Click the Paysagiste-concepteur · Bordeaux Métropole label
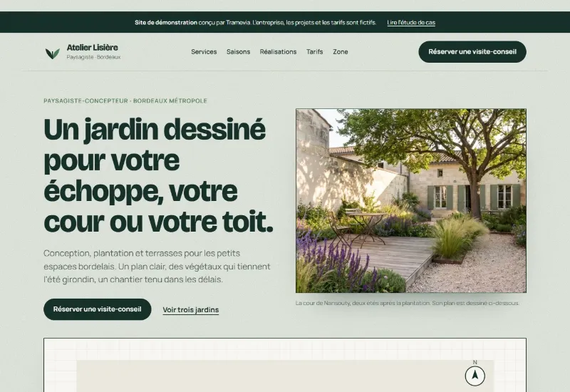The height and width of the screenshot is (392, 570). click(125, 100)
